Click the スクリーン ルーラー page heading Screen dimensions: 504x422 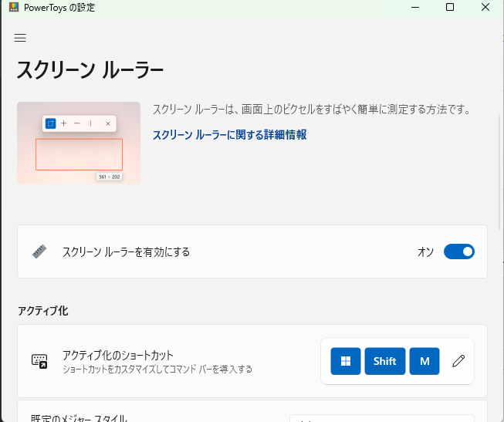tap(90, 70)
